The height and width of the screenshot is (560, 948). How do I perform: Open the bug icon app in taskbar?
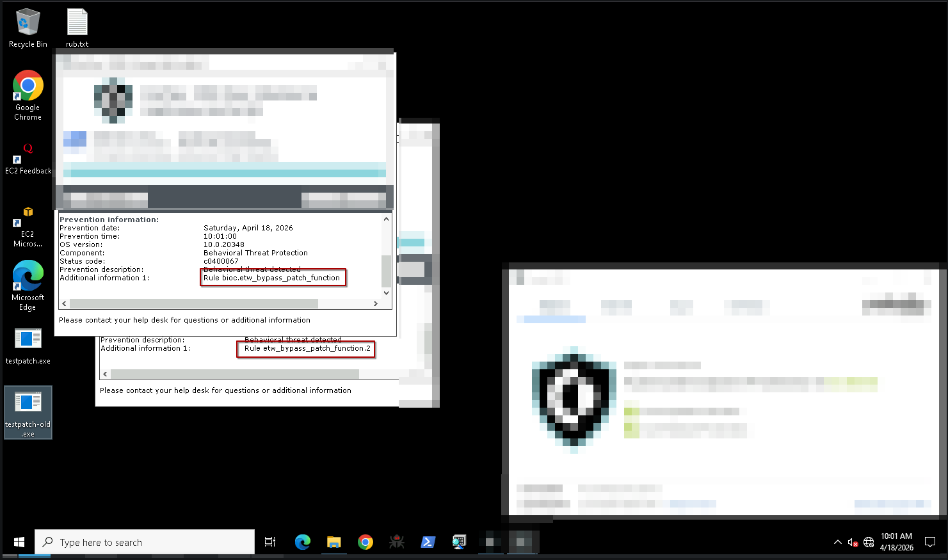click(x=397, y=542)
